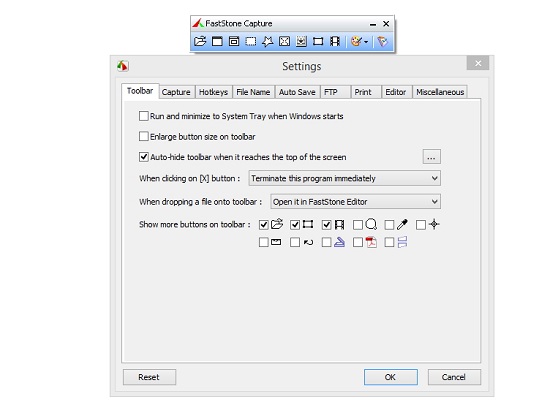Select Capture Scrolling Window toolbar icon

(x=301, y=41)
